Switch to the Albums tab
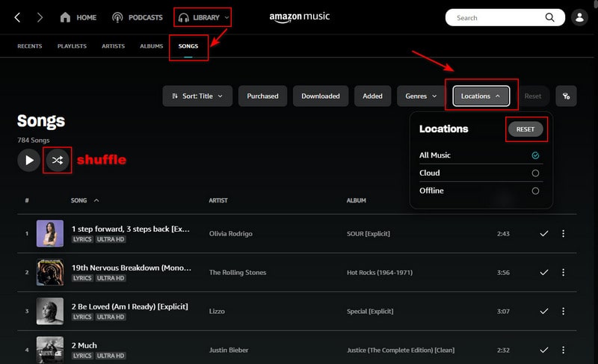Screen dimensions: 598x364 (x=151, y=46)
